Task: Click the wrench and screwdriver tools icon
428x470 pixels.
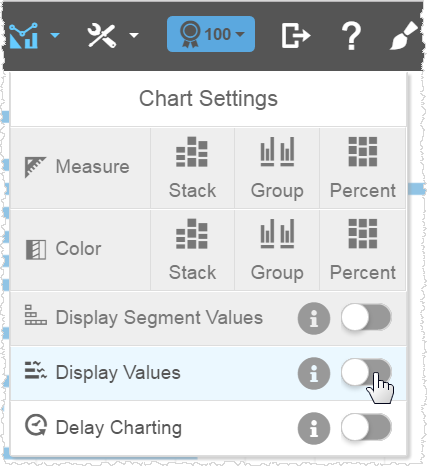Action: click(102, 35)
